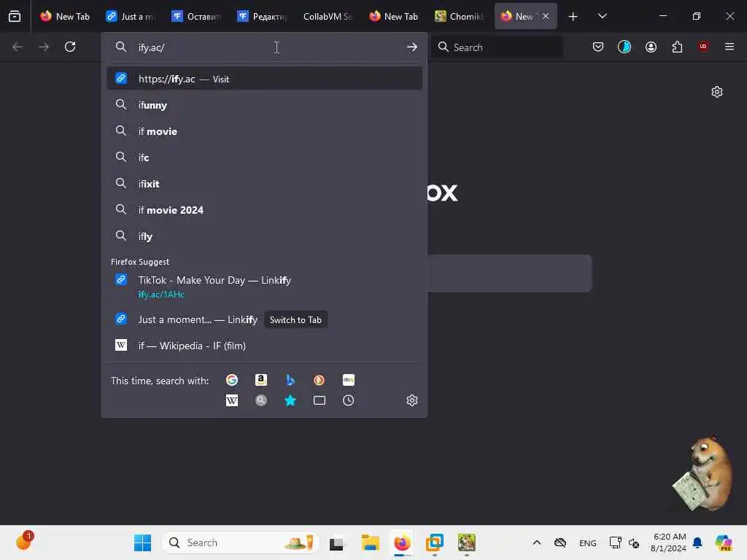Open the Extensions puzzle icon
The width and height of the screenshot is (747, 560).
pos(677,47)
